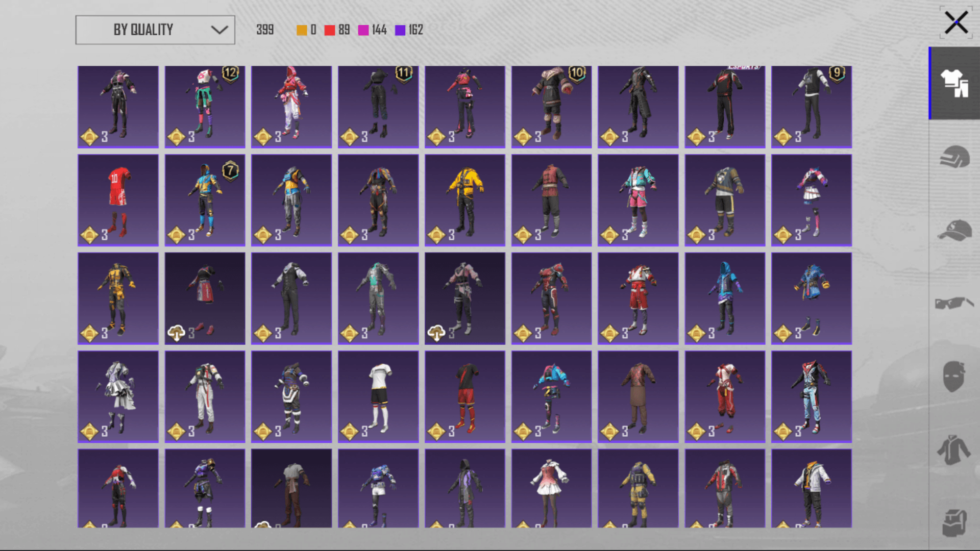Open the jacket clothing category icon
The height and width of the screenshot is (551, 980).
click(953, 450)
